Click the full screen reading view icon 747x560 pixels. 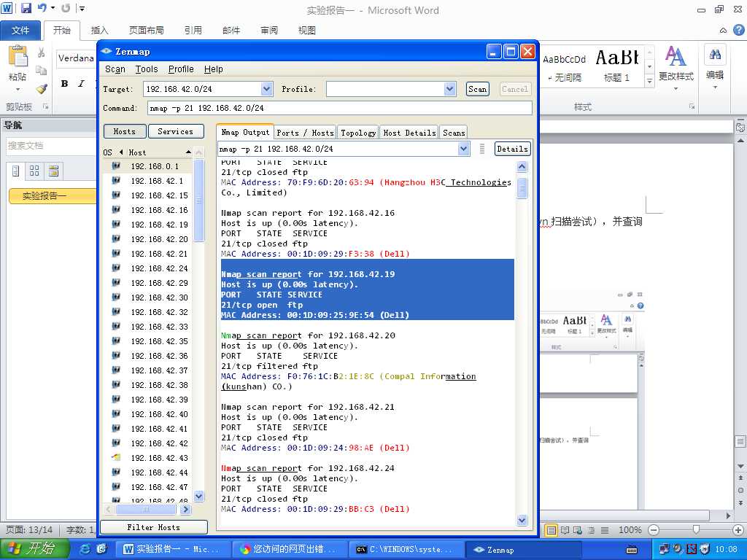[565, 530]
